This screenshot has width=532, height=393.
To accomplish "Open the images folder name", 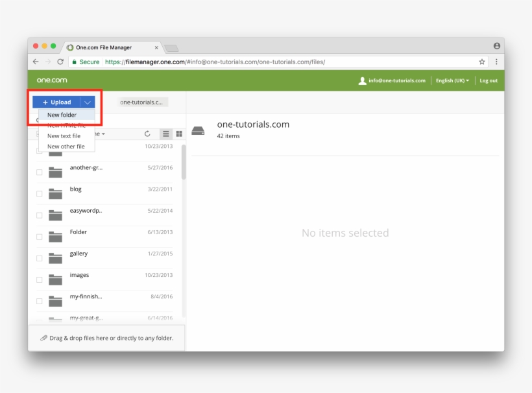I will (79, 275).
